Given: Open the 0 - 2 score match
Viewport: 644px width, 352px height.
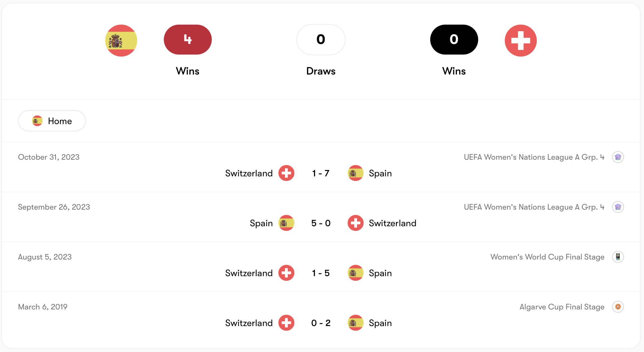Looking at the screenshot, I should point(321,323).
